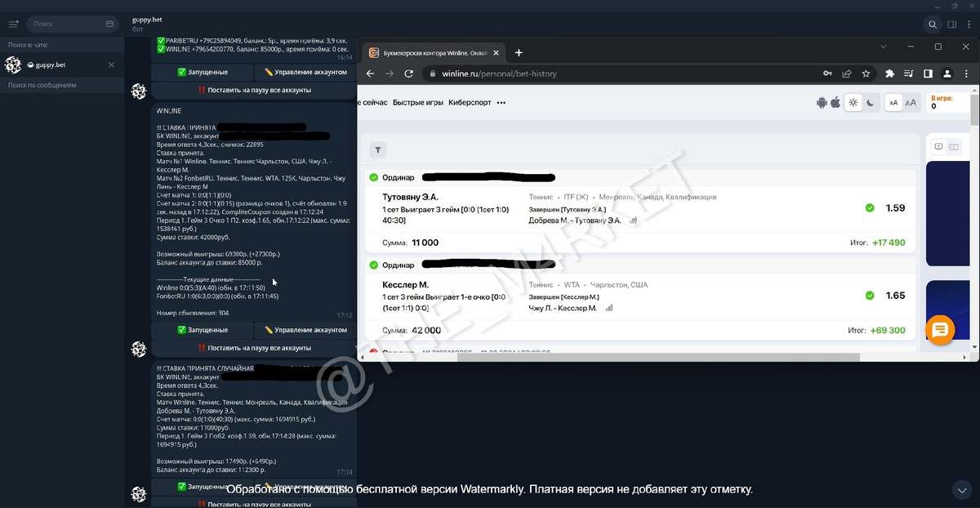
Task: Open the three-dot chat options menu in Telegram
Action: [x=970, y=25]
